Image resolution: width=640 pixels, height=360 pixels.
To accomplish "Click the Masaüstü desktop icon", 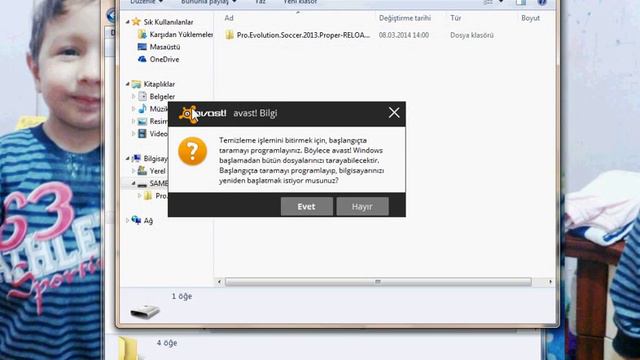I will [142, 47].
